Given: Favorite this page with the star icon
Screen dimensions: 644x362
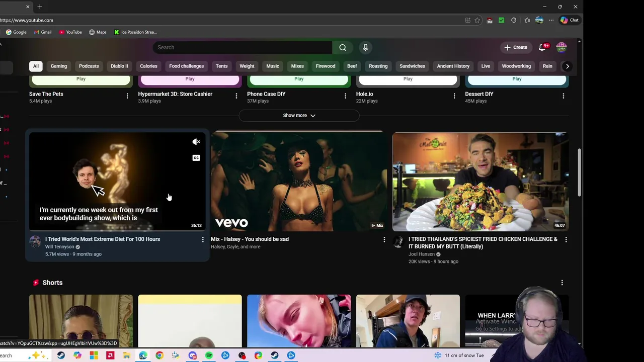Looking at the screenshot, I should [477, 20].
